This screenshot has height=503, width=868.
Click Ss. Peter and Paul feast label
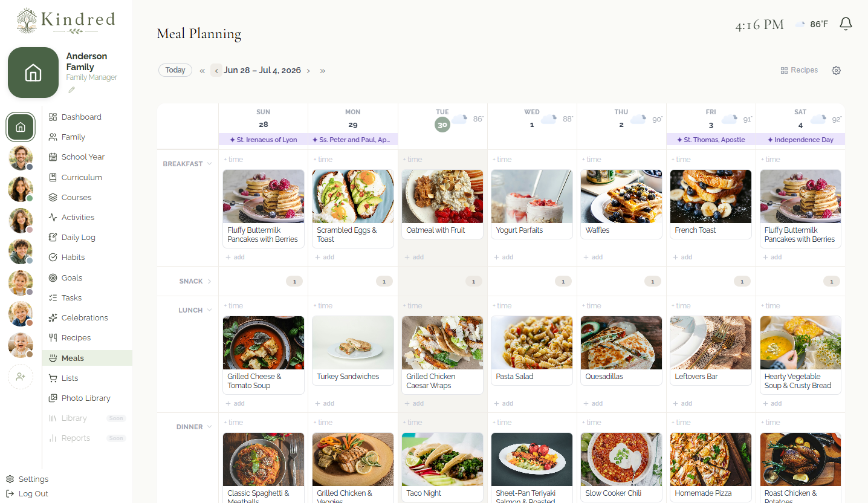[x=353, y=140]
